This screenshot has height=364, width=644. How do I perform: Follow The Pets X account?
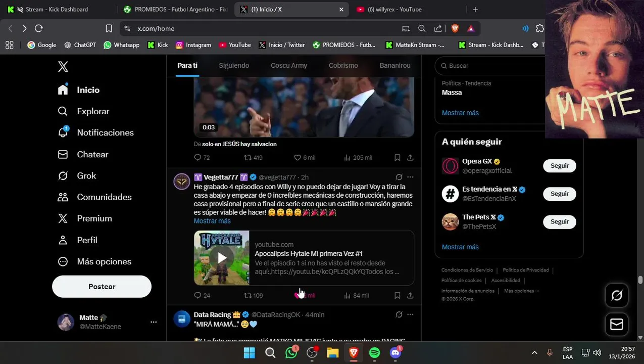pos(560,221)
